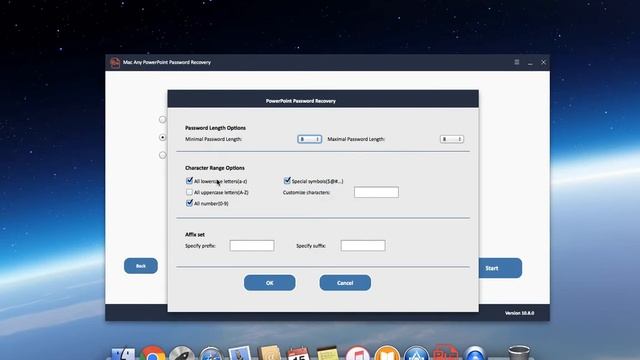The width and height of the screenshot is (640, 360).
Task: Focus the Specify suffix text box
Action: click(363, 245)
